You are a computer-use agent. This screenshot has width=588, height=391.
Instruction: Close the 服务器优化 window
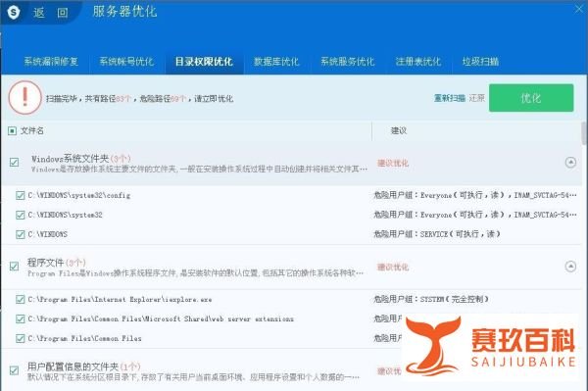[x=579, y=9]
